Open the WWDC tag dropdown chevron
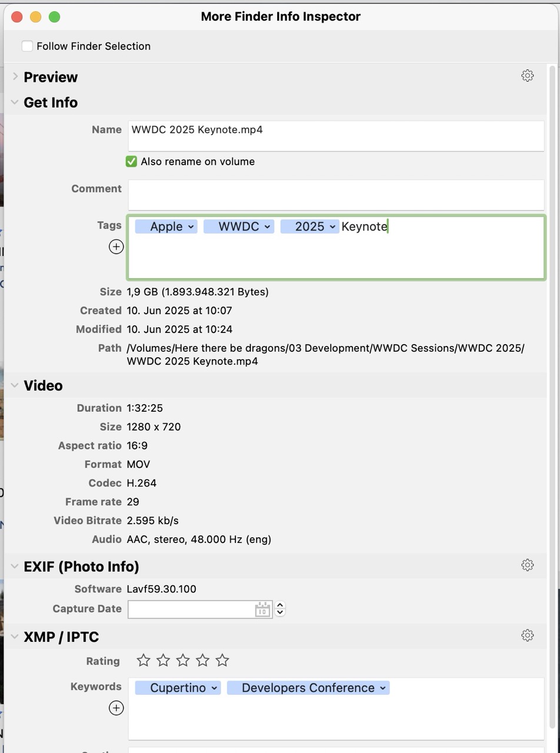This screenshot has width=560, height=753. pos(268,226)
